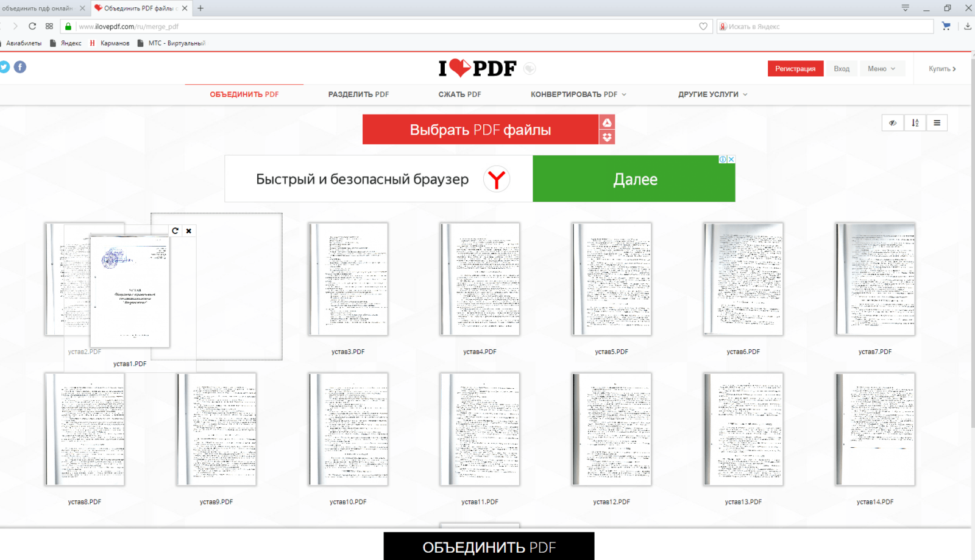This screenshot has height=560, width=975.
Task: Click the iLovePDF logo
Action: [477, 68]
